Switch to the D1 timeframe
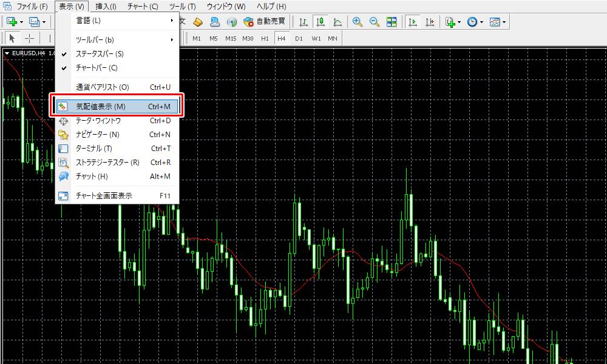Screen dimensions: 607x364 [x=299, y=38]
